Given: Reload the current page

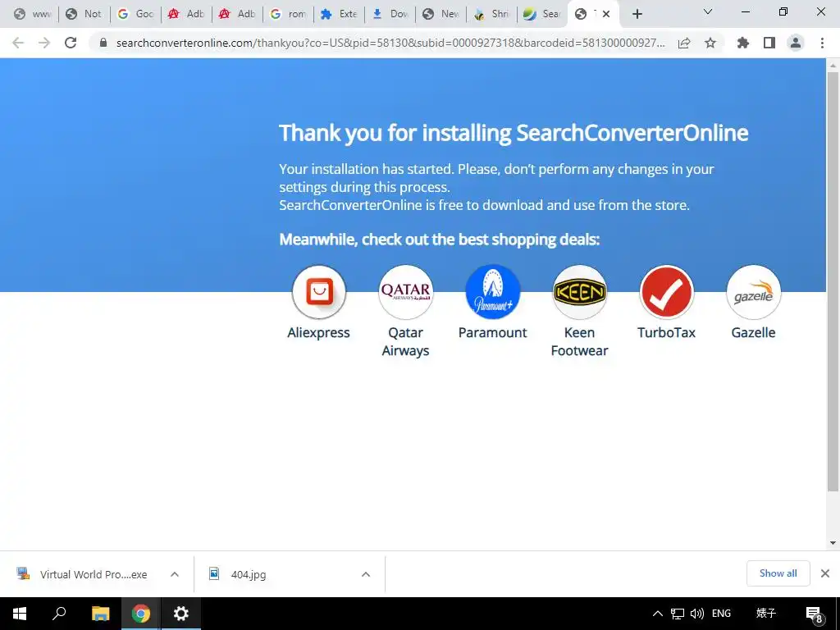Looking at the screenshot, I should point(71,43).
